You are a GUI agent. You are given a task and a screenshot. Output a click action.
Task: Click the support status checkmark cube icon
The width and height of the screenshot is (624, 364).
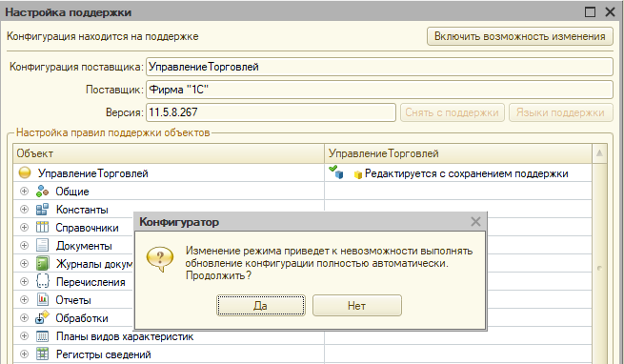(x=336, y=172)
